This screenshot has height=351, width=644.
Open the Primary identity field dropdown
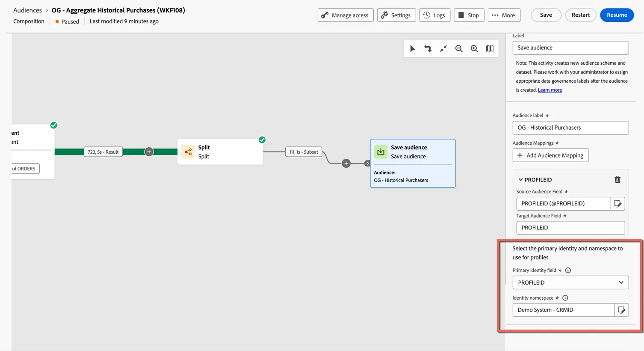pyautogui.click(x=570, y=283)
